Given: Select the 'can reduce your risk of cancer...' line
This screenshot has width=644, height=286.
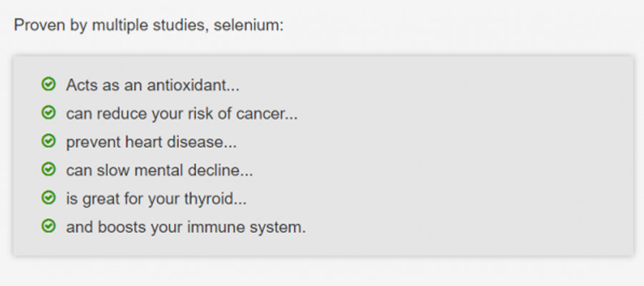Looking at the screenshot, I should (x=182, y=114).
